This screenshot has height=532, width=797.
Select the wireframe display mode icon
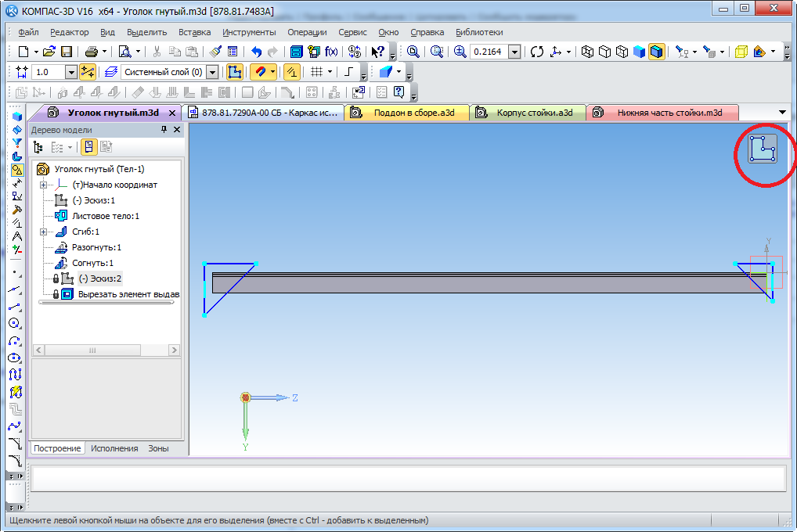point(587,52)
